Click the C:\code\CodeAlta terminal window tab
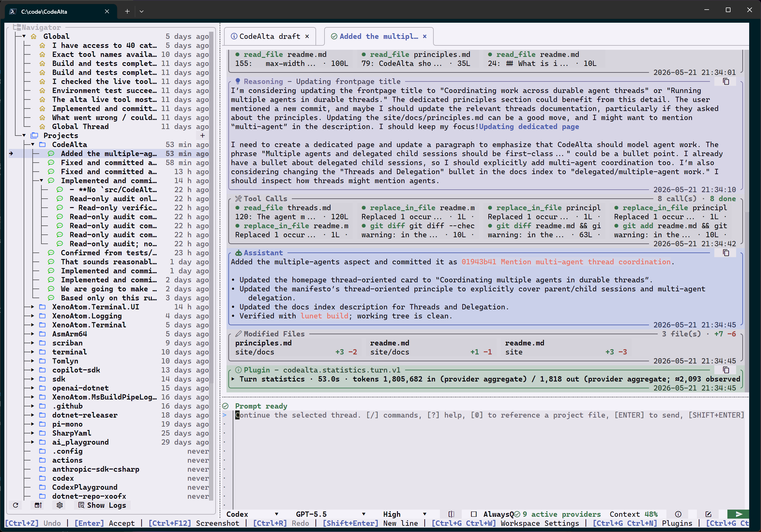The height and width of the screenshot is (532, 761). 61,11
